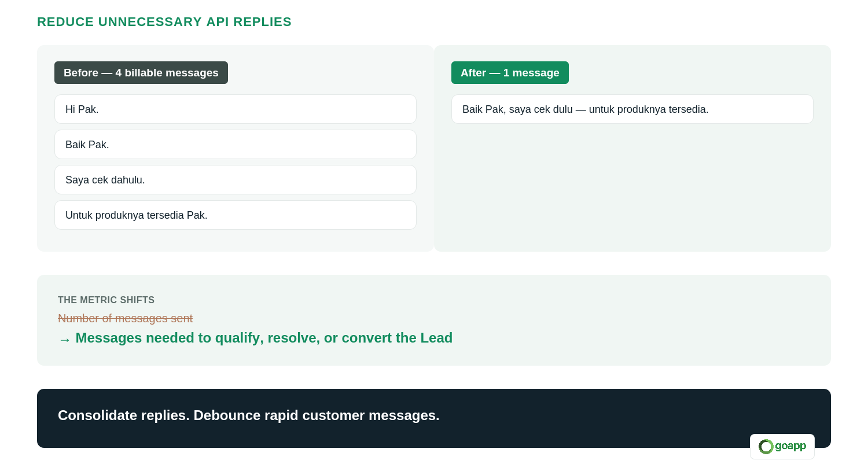The height and width of the screenshot is (471, 868).
Task: Click the 'Consolidate replies.' sentence in dark banner
Action: tap(124, 415)
